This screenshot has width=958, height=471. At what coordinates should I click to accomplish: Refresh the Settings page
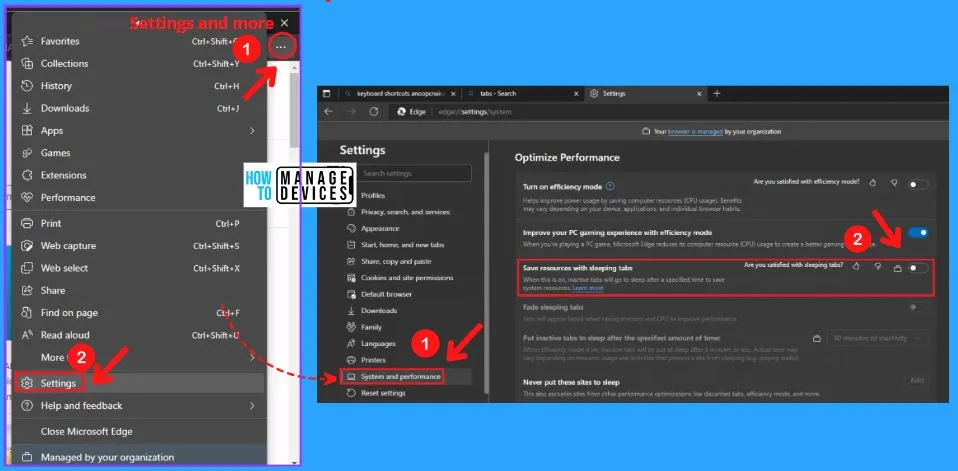(374, 112)
